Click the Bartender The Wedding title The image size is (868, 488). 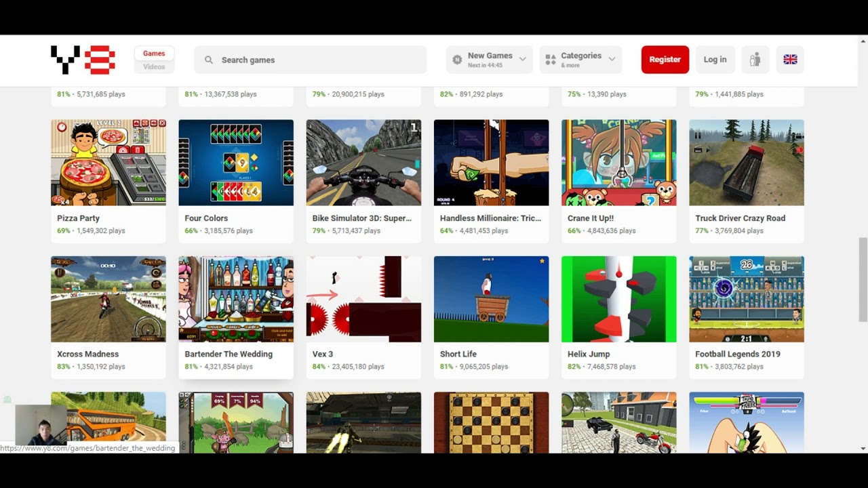coord(229,354)
